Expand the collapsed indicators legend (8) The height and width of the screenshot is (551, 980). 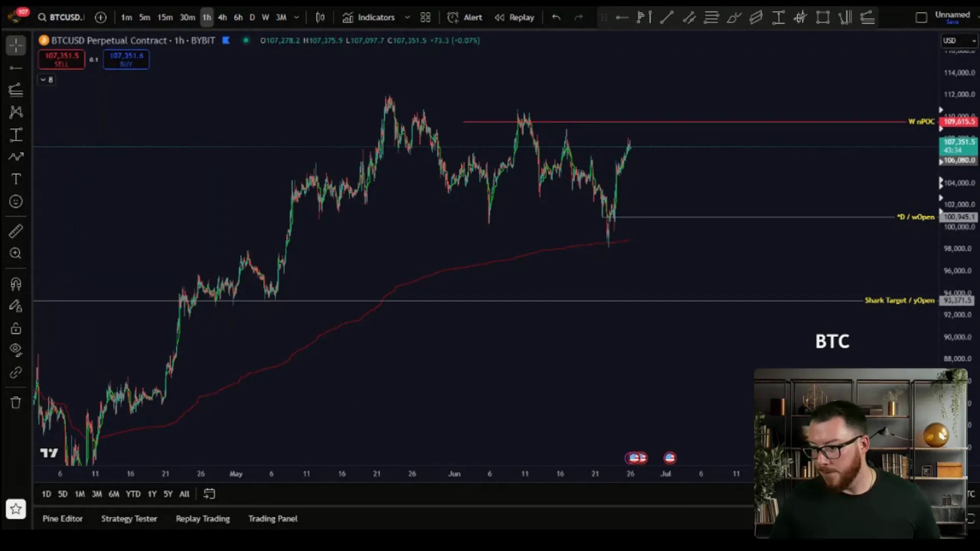[46, 80]
